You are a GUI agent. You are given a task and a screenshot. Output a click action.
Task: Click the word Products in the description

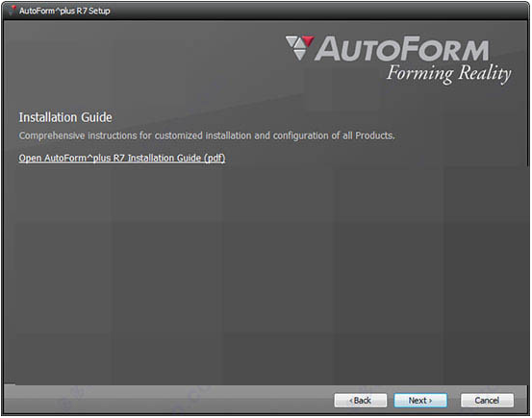pyautogui.click(x=375, y=135)
